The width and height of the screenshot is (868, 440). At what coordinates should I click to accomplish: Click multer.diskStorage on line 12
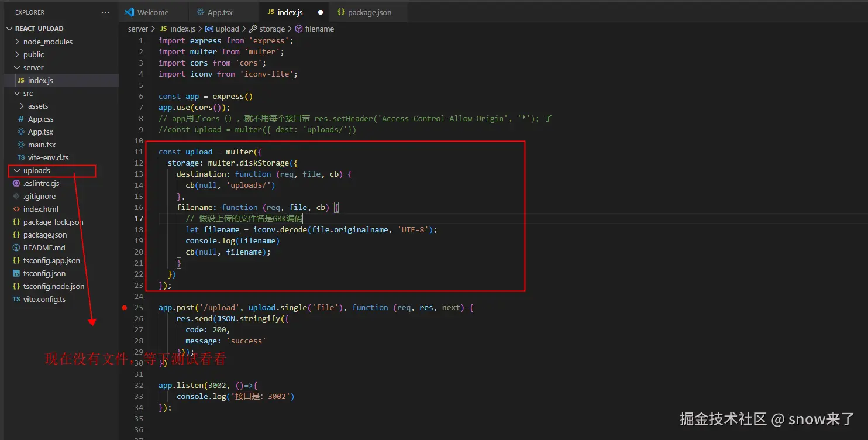[249, 163]
